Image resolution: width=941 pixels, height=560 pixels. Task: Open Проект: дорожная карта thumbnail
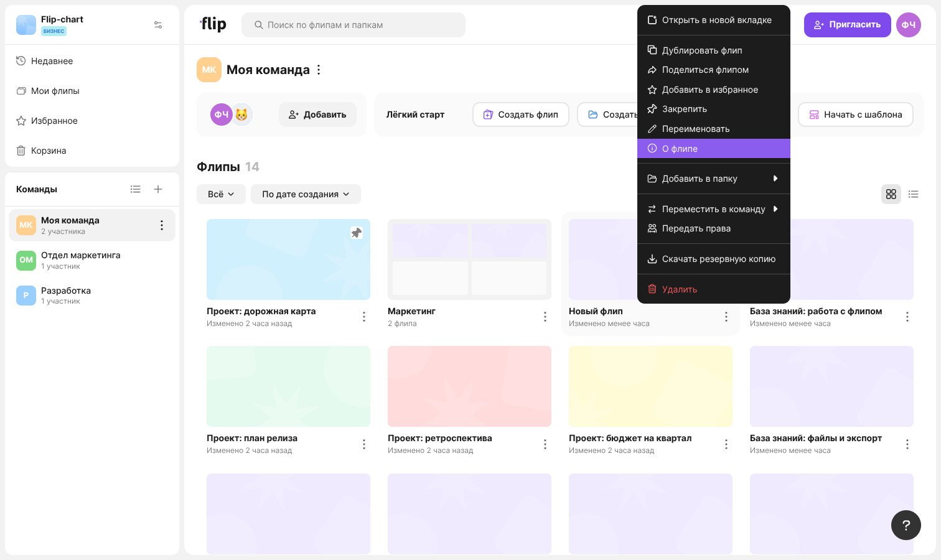(x=288, y=259)
